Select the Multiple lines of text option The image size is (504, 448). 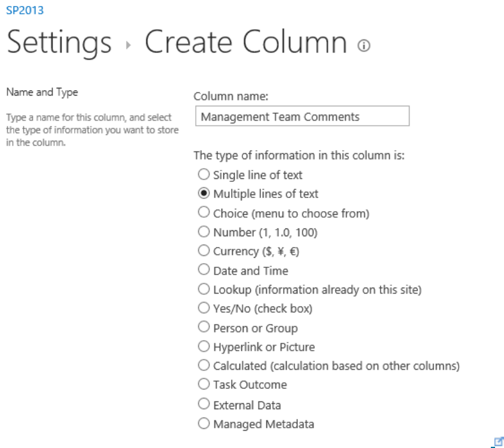coord(204,194)
